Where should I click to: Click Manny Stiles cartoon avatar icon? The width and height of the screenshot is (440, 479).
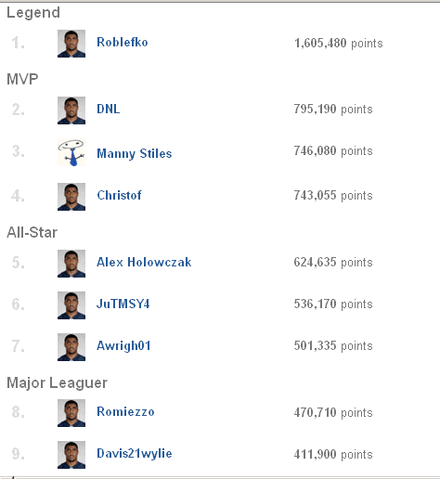pyautogui.click(x=71, y=152)
